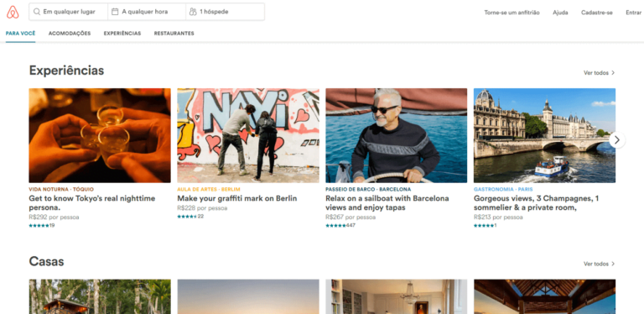Advance the Experiências carousel with the arrow
The width and height of the screenshot is (644, 314).
click(617, 140)
